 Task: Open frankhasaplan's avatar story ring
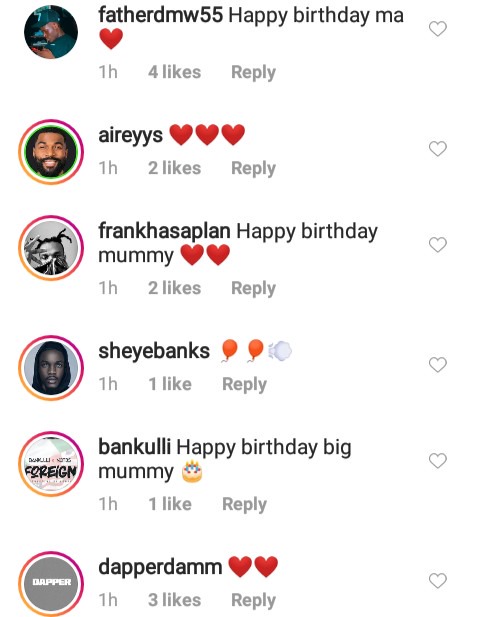point(51,248)
